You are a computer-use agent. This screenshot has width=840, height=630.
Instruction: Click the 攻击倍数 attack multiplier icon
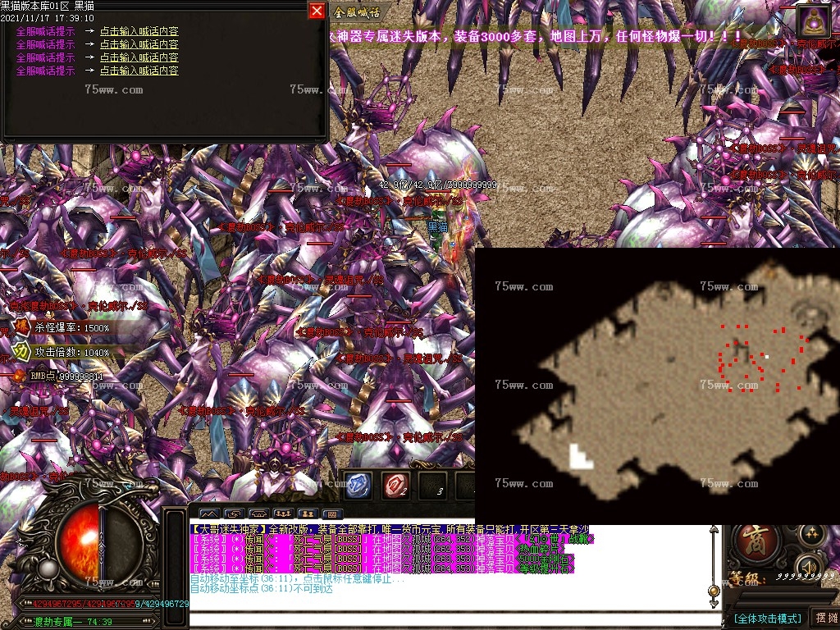click(x=21, y=351)
